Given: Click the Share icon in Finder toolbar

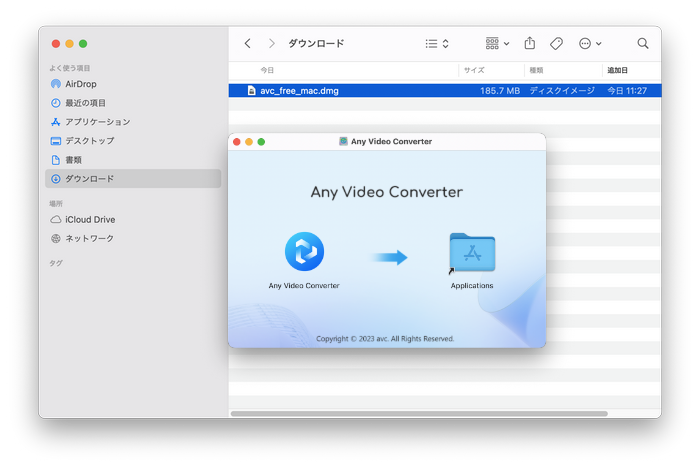Looking at the screenshot, I should coord(529,43).
